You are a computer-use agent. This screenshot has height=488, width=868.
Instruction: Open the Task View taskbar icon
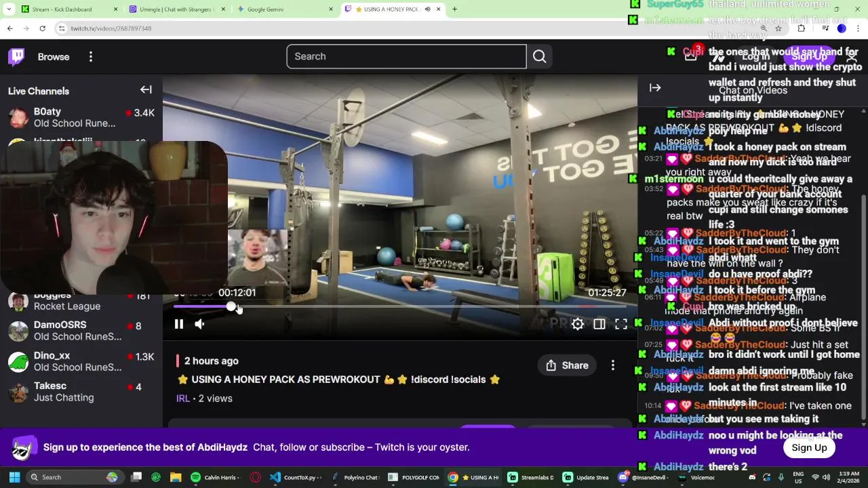coord(136,477)
